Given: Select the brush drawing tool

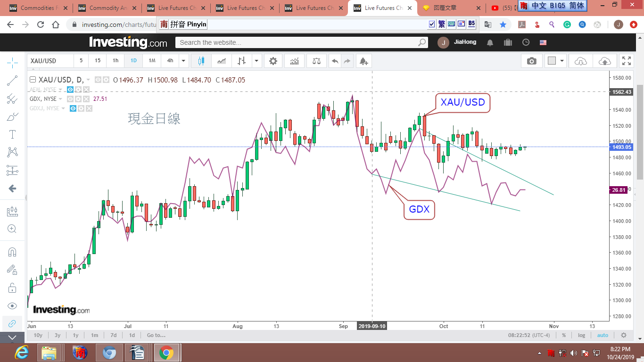Looking at the screenshot, I should click(12, 116).
